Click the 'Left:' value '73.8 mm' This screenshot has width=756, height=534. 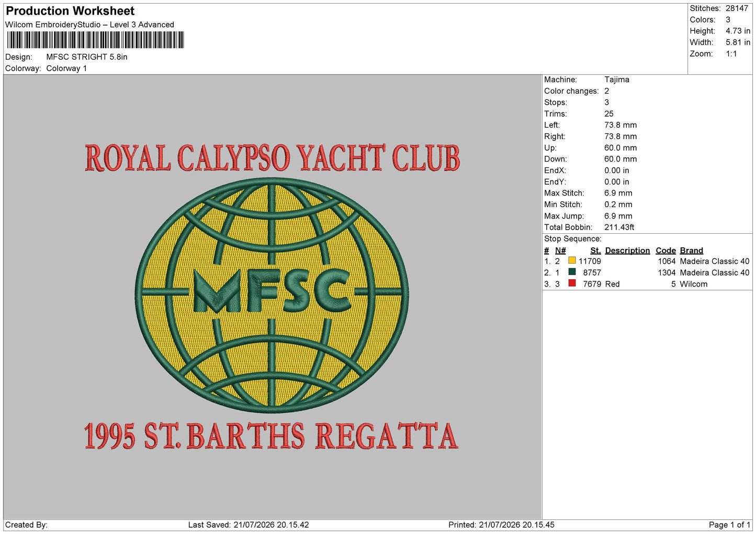pyautogui.click(x=620, y=125)
